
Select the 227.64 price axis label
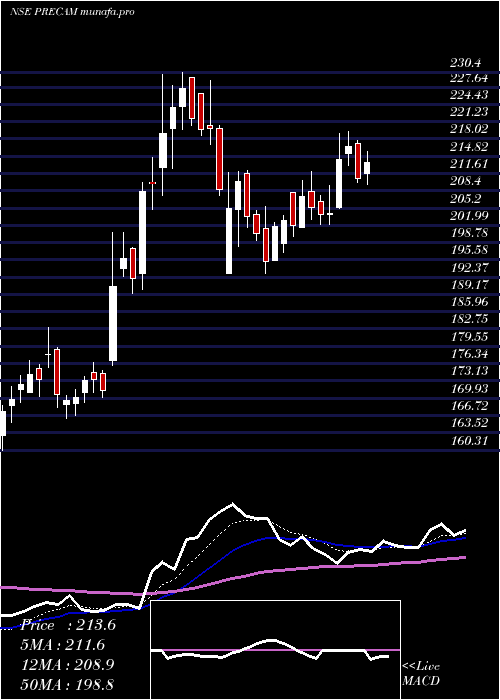coord(470,79)
